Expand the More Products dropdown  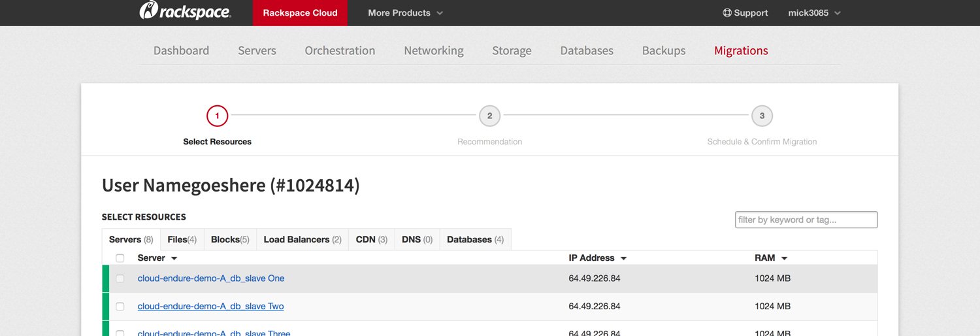point(405,13)
